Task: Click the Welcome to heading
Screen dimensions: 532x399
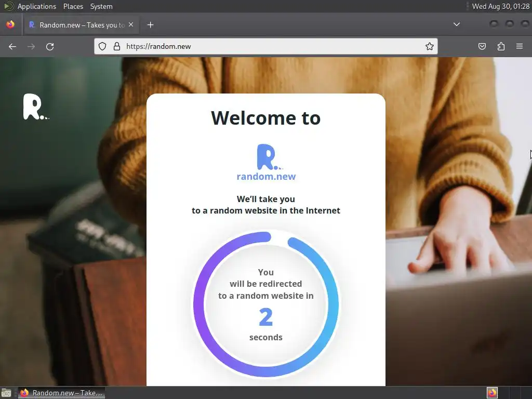Action: coord(265,118)
